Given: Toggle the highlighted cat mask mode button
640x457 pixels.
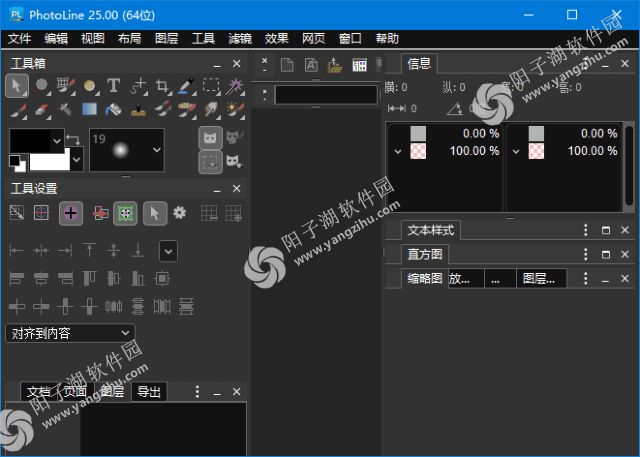Looking at the screenshot, I should 211,138.
